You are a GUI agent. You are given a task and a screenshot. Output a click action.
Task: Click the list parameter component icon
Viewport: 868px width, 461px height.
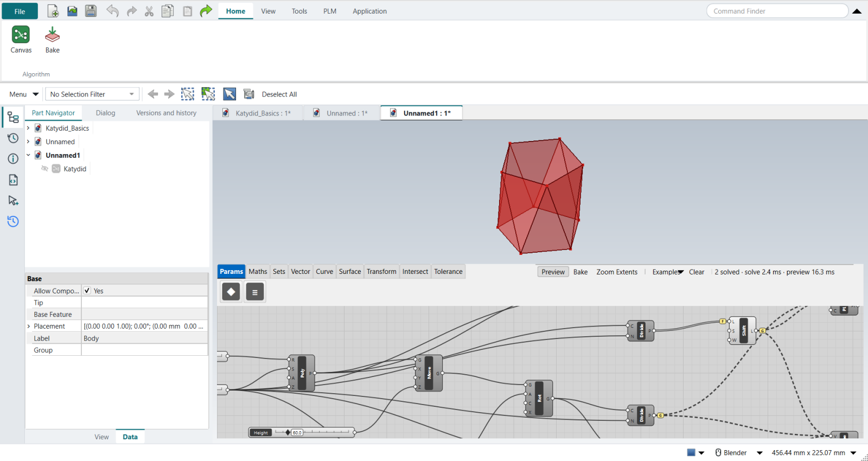255,292
